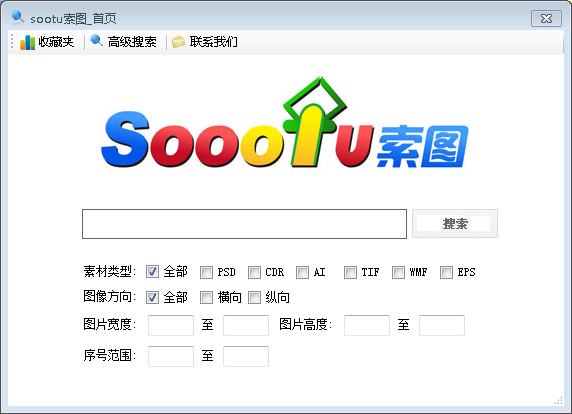The image size is (572, 414).
Task: Toggle 横向 landscape orientation checkbox
Action: [x=206, y=298]
